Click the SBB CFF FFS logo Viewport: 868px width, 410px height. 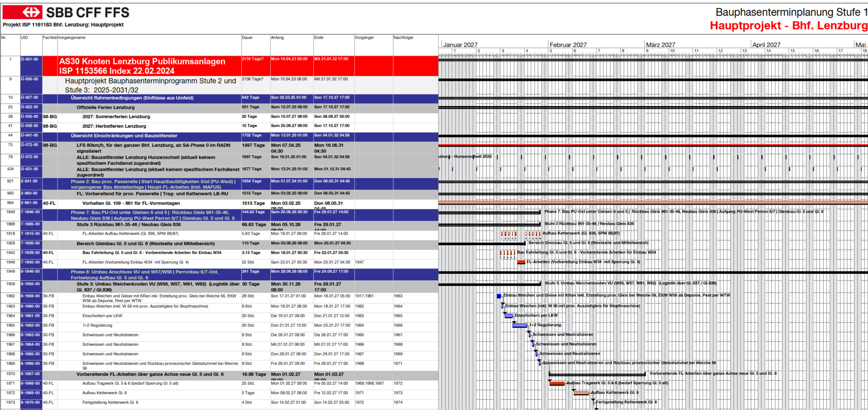pyautogui.click(x=66, y=12)
